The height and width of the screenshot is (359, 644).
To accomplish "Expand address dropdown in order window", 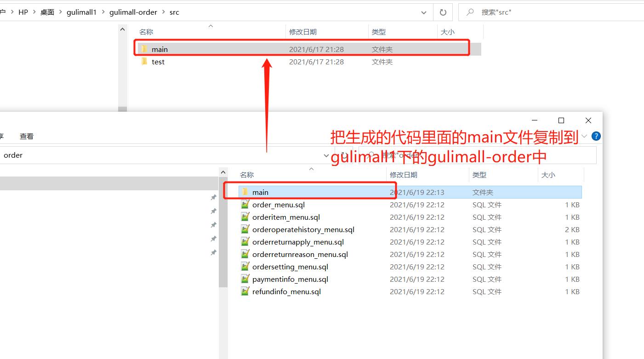I will 326,155.
